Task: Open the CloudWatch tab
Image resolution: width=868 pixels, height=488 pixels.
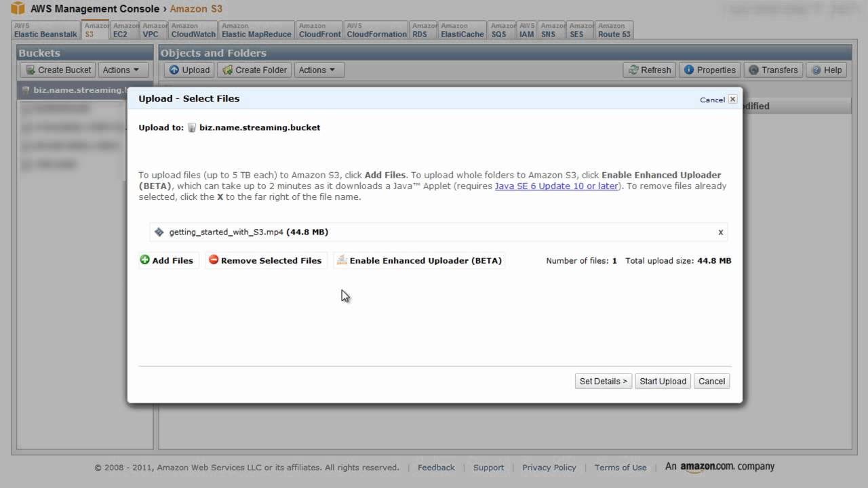Action: tap(193, 30)
